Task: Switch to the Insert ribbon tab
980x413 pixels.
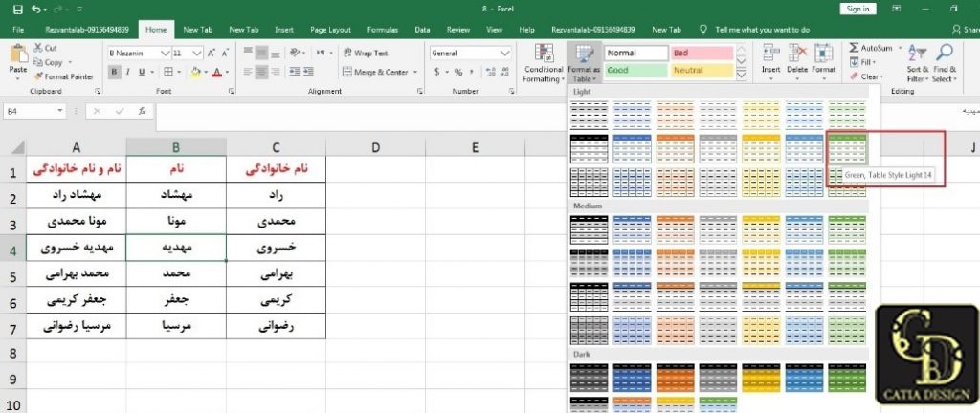Action: coord(284,30)
